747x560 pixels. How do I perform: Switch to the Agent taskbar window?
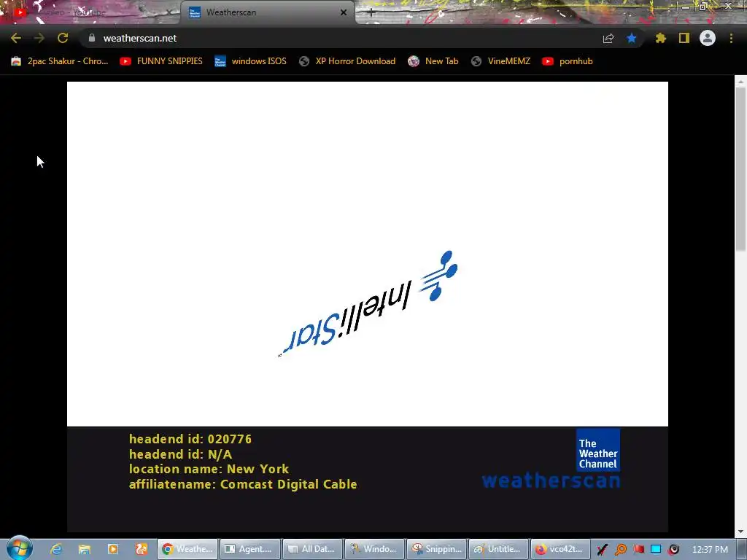click(x=250, y=549)
